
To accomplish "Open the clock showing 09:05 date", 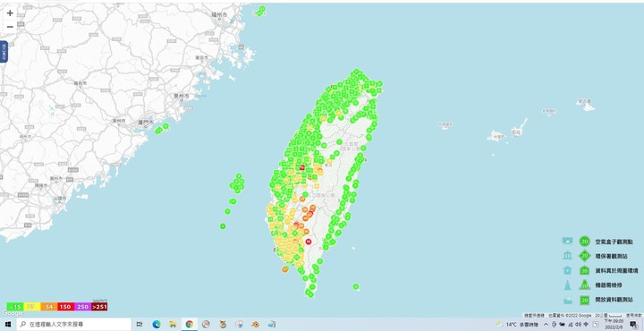I will click(614, 325).
